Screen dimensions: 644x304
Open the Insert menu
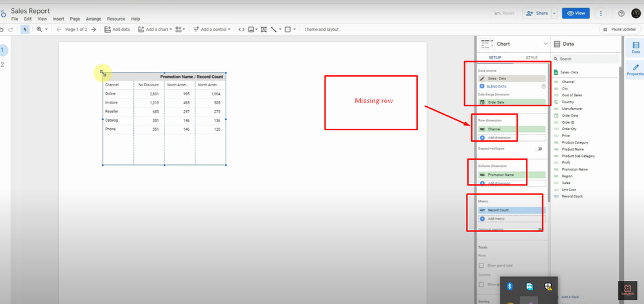coord(58,19)
